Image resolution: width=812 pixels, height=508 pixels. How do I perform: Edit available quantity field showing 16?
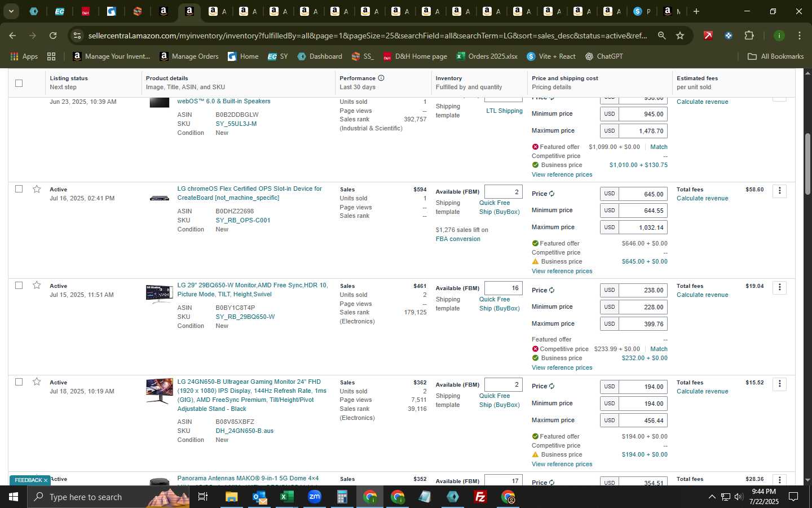coord(504,288)
